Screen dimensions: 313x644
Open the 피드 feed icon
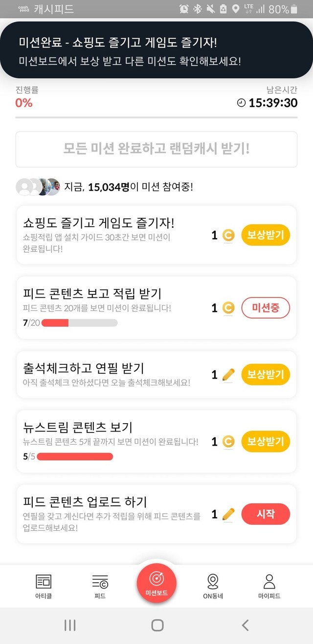[x=100, y=581]
